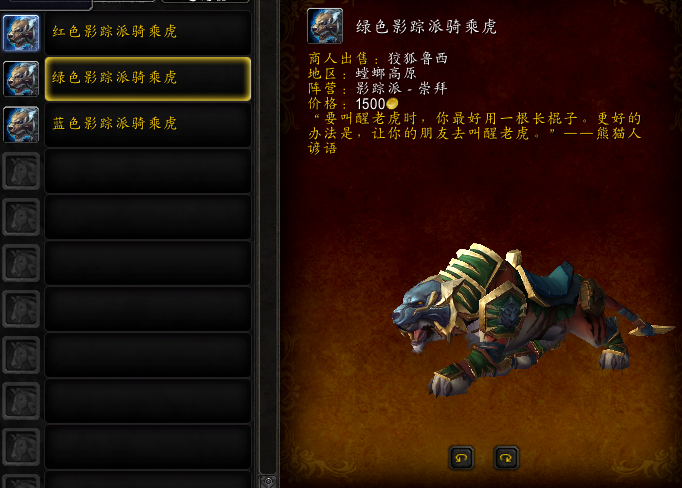Rotate the tiger model left
682x488 pixels.
pyautogui.click(x=461, y=458)
